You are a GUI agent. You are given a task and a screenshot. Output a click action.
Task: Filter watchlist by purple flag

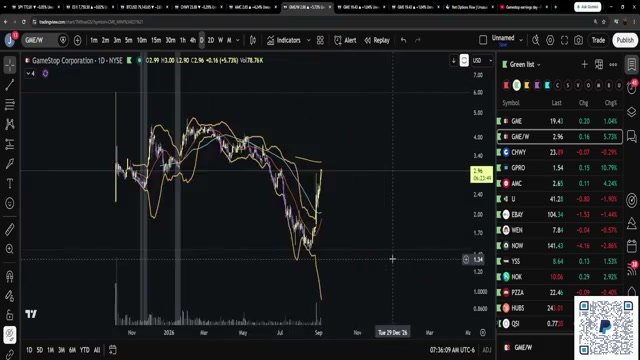coord(537,85)
